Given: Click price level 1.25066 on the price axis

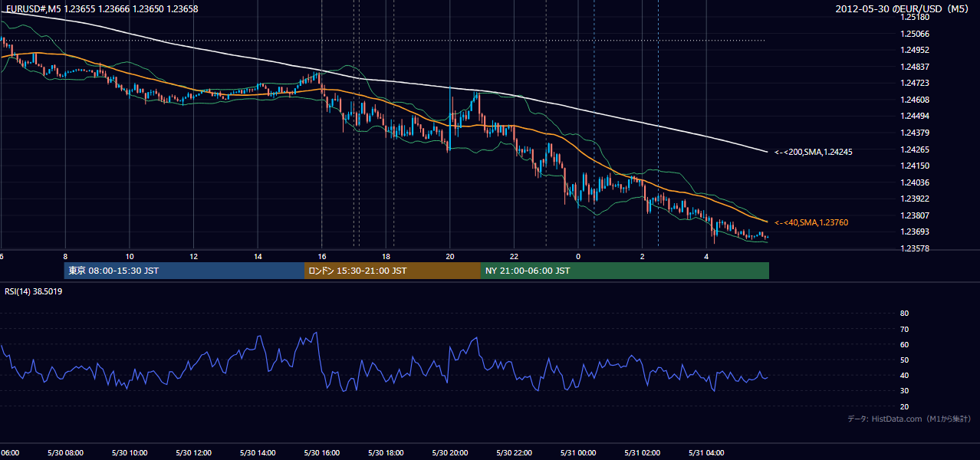Looking at the screenshot, I should pyautogui.click(x=914, y=34).
